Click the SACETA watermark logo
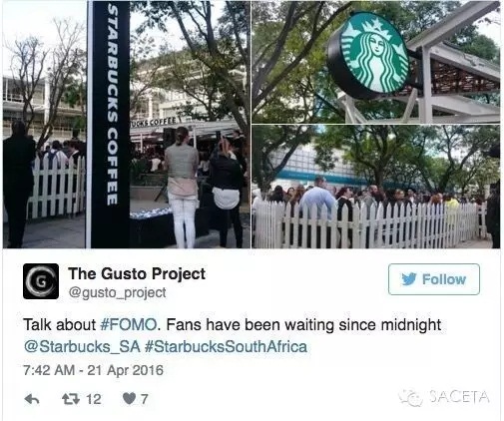The image size is (504, 421). [x=411, y=398]
